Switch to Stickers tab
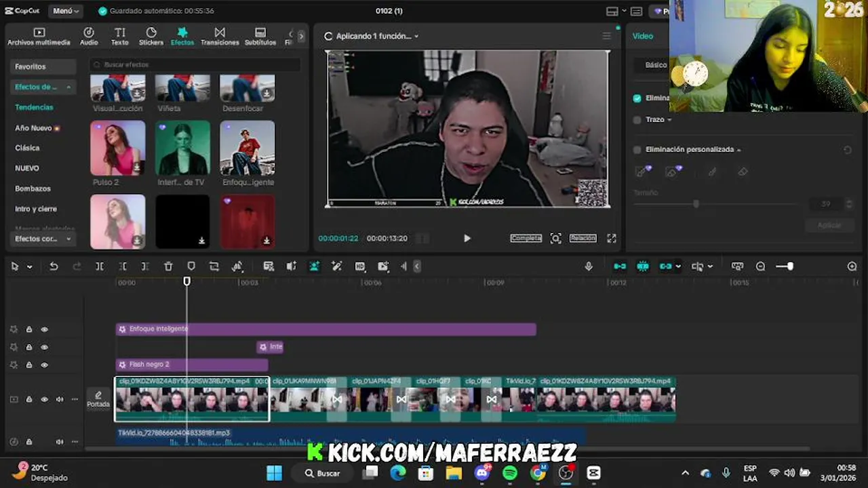The height and width of the screenshot is (488, 868). [x=151, y=36]
